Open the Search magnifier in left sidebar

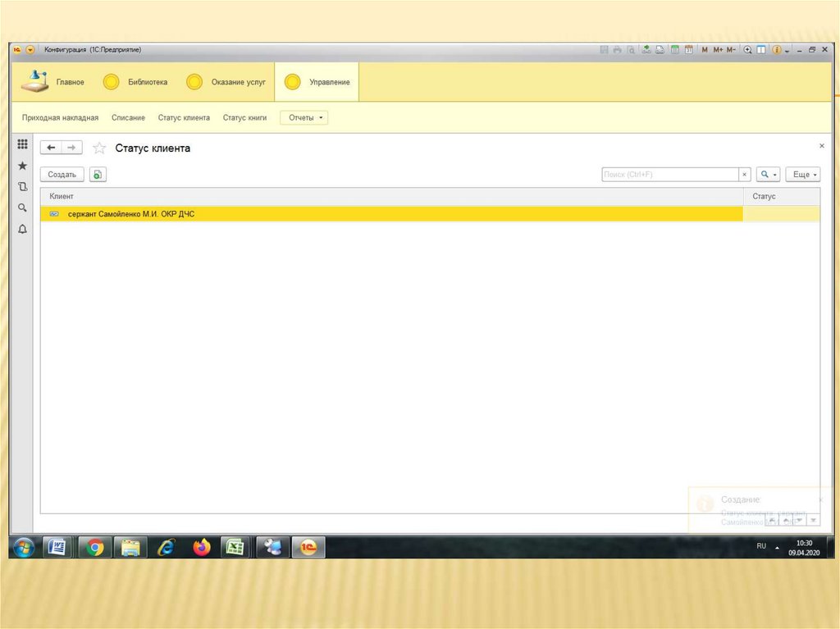(x=22, y=207)
